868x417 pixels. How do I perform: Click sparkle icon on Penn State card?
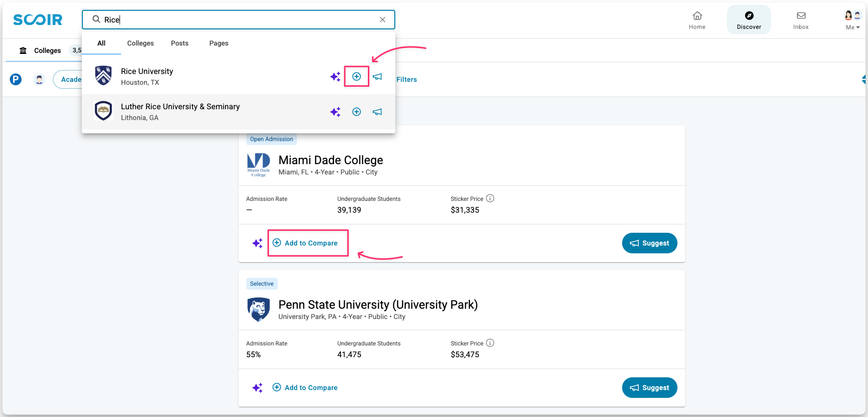pyautogui.click(x=257, y=388)
